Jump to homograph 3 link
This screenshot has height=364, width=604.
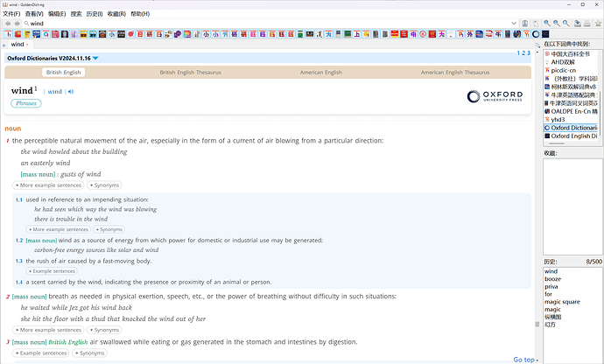[529, 53]
